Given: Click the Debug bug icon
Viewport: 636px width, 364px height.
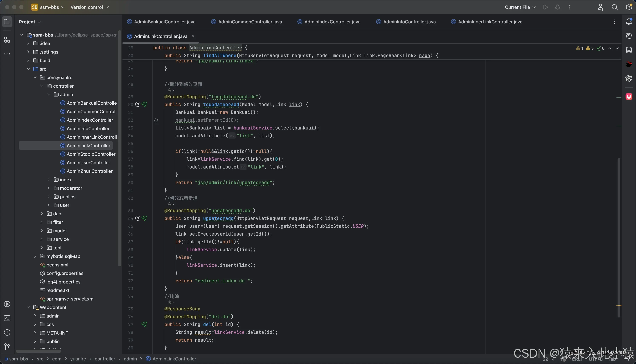Looking at the screenshot, I should point(557,7).
